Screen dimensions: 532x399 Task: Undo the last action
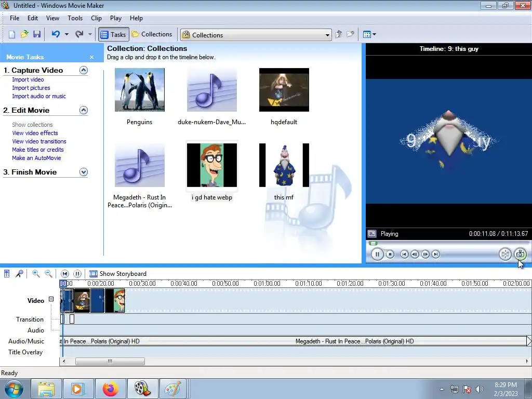[x=56, y=34]
